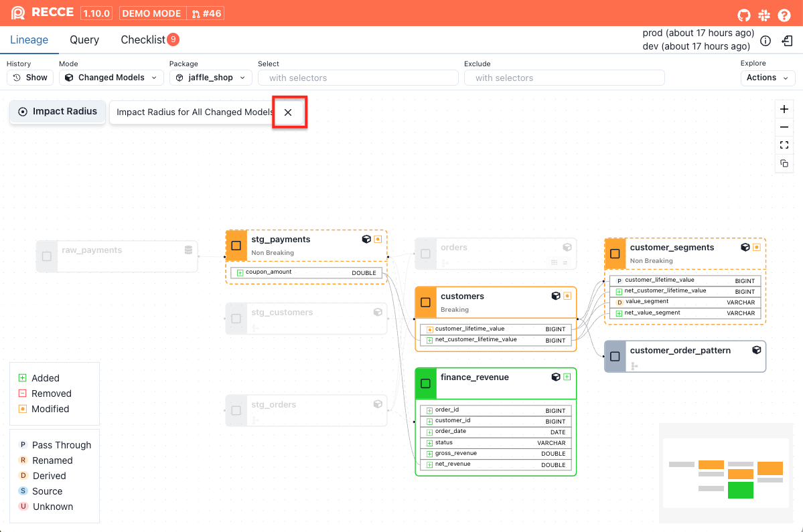This screenshot has height=532, width=803.
Task: Expand the Changed Models mode dropdown
Action: pyautogui.click(x=111, y=78)
